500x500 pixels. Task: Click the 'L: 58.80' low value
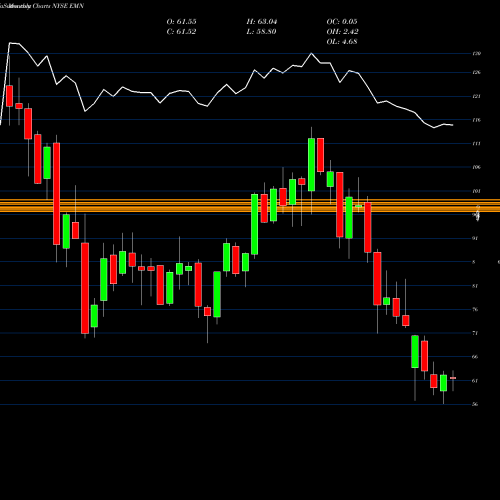coord(261,32)
